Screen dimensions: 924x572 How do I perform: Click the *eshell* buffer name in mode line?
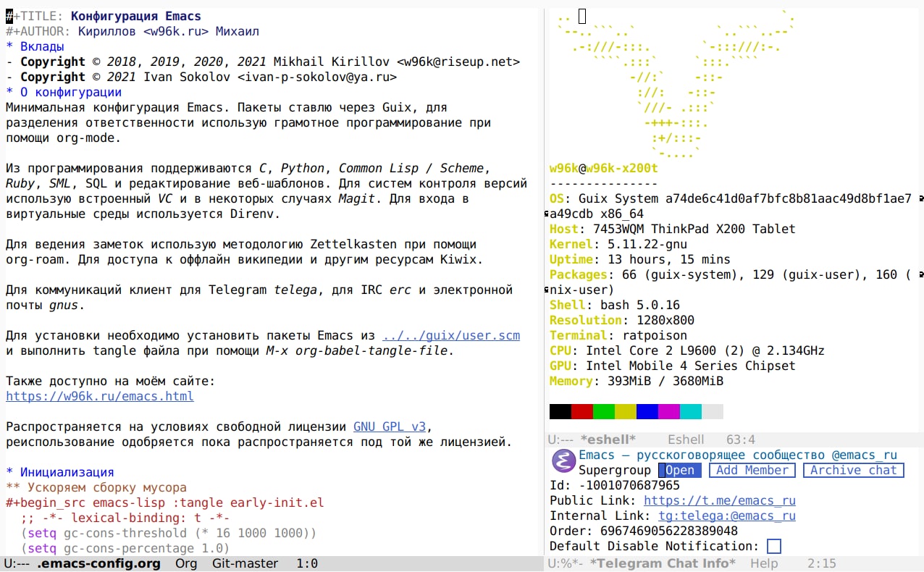pos(608,439)
